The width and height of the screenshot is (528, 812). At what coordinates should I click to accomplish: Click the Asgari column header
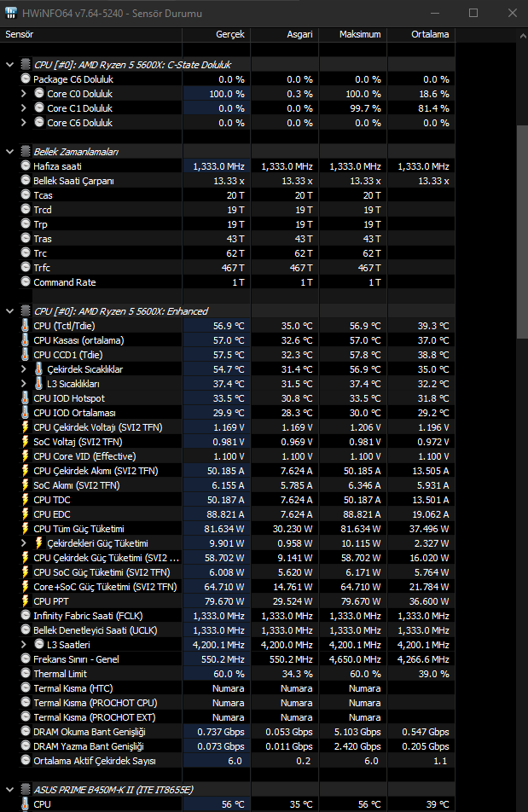(x=285, y=34)
